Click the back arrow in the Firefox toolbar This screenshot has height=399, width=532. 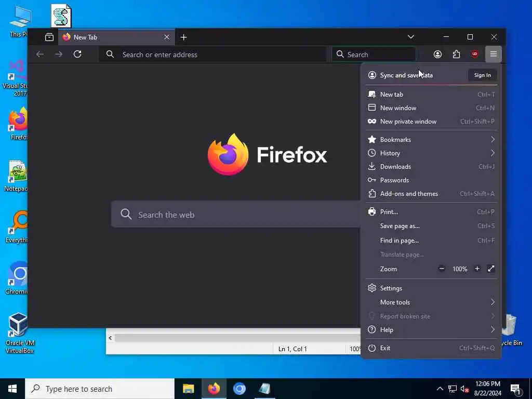(x=40, y=54)
